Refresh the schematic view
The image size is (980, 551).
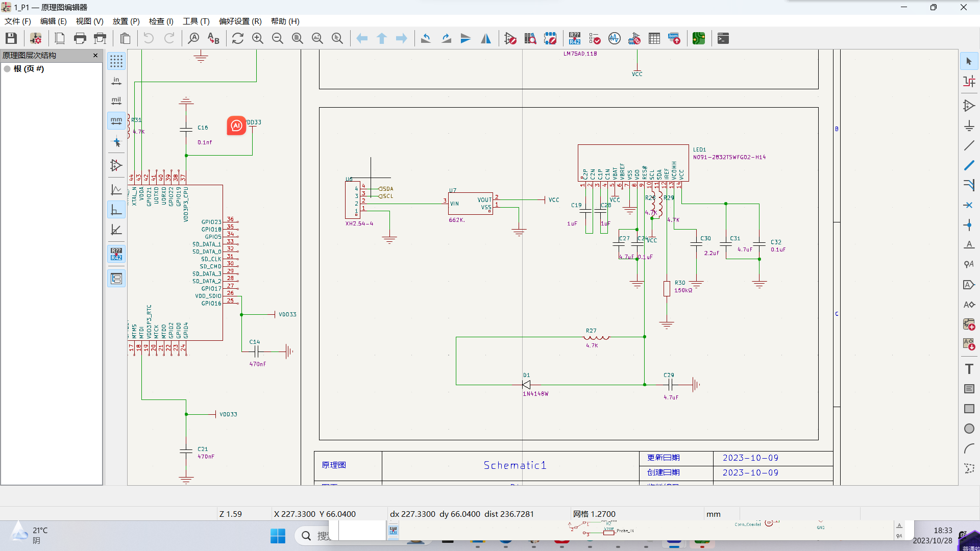237,38
